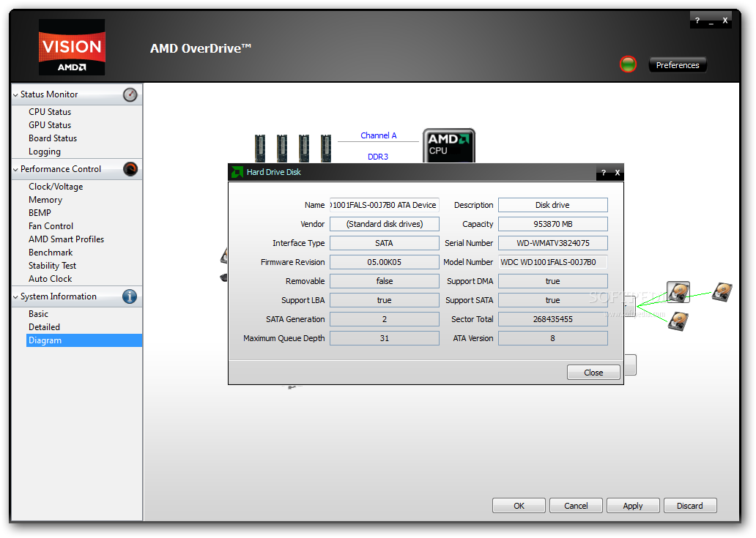Click the Capacity value 953870 MB
This screenshot has height=538, width=756.
pos(552,224)
